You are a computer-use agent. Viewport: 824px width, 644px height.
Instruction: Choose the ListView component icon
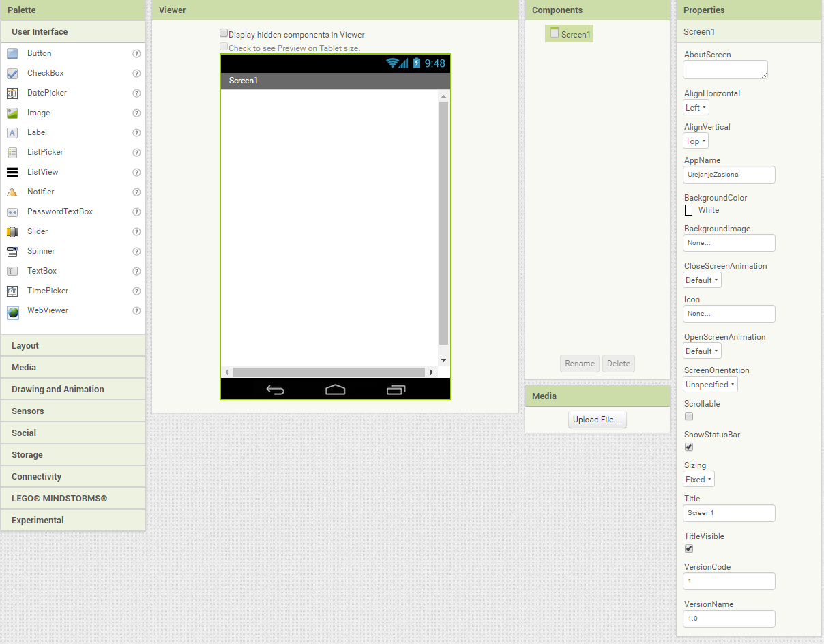(x=12, y=173)
